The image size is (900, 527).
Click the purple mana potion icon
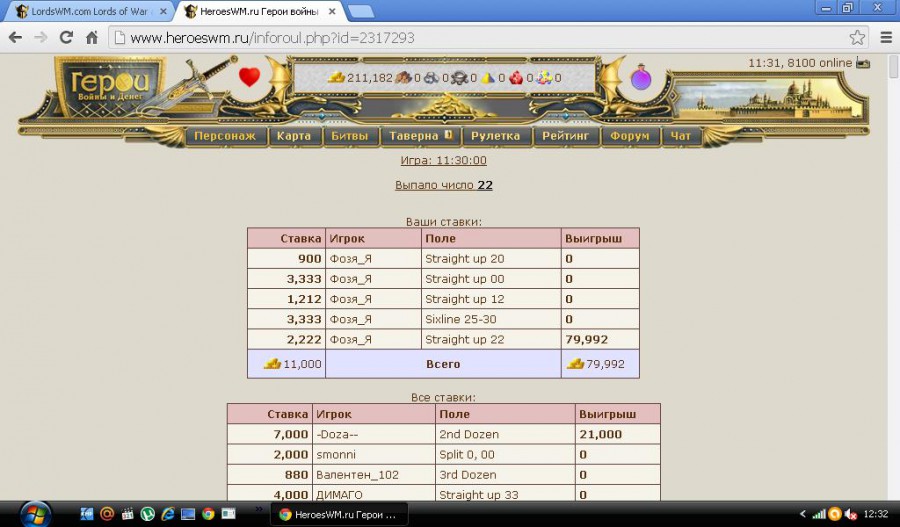tap(640, 77)
